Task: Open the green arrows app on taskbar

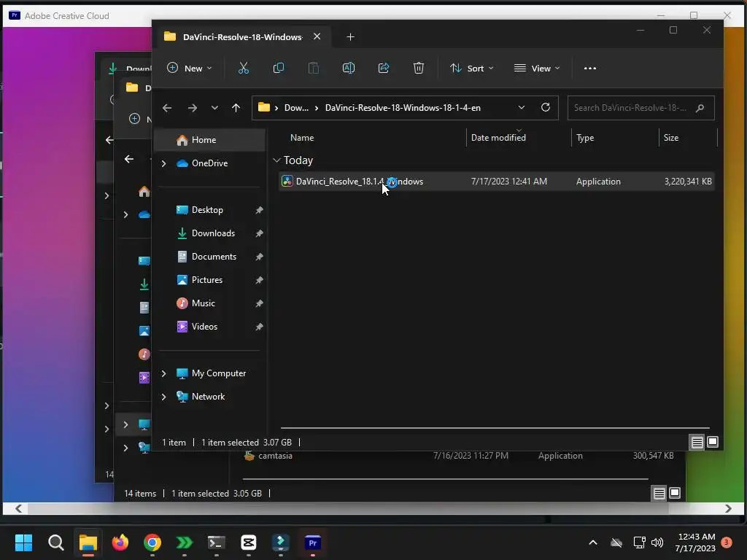Action: click(185, 542)
